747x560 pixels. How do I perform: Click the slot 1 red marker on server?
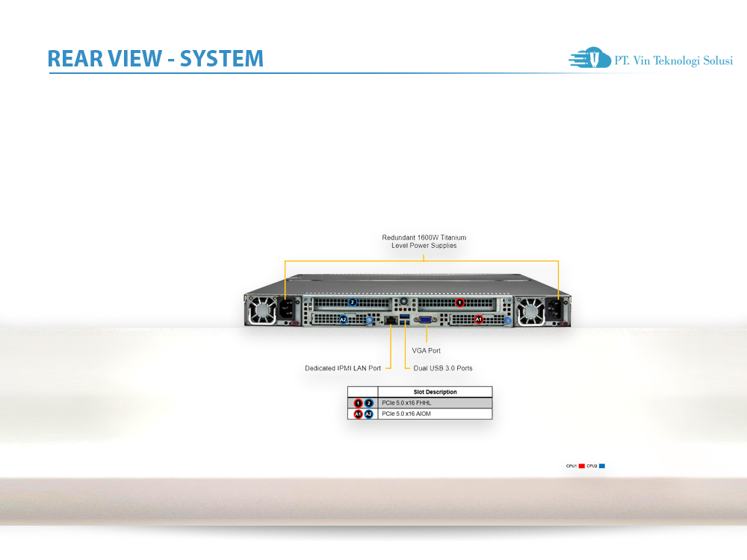click(x=459, y=302)
